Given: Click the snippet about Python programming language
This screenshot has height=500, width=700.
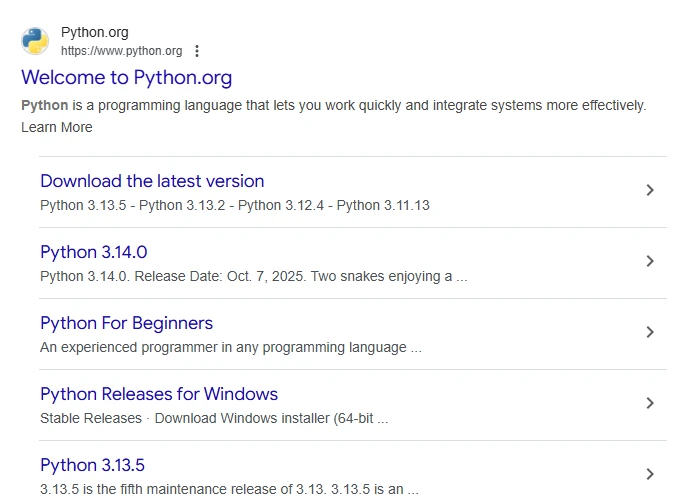Looking at the screenshot, I should click(333, 116).
